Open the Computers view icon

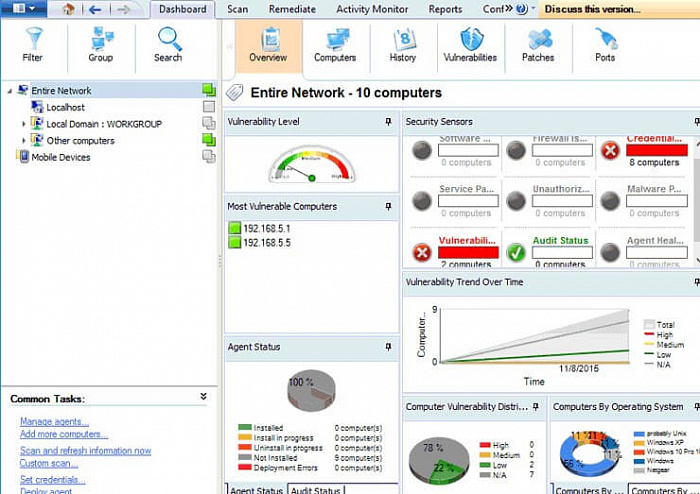[334, 43]
